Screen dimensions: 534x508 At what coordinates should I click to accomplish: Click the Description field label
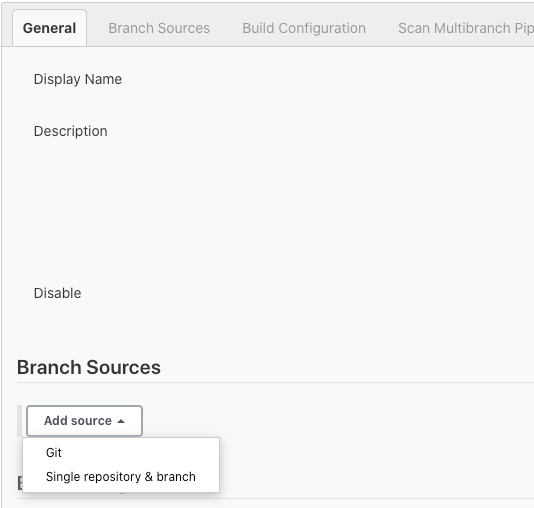pyautogui.click(x=70, y=131)
